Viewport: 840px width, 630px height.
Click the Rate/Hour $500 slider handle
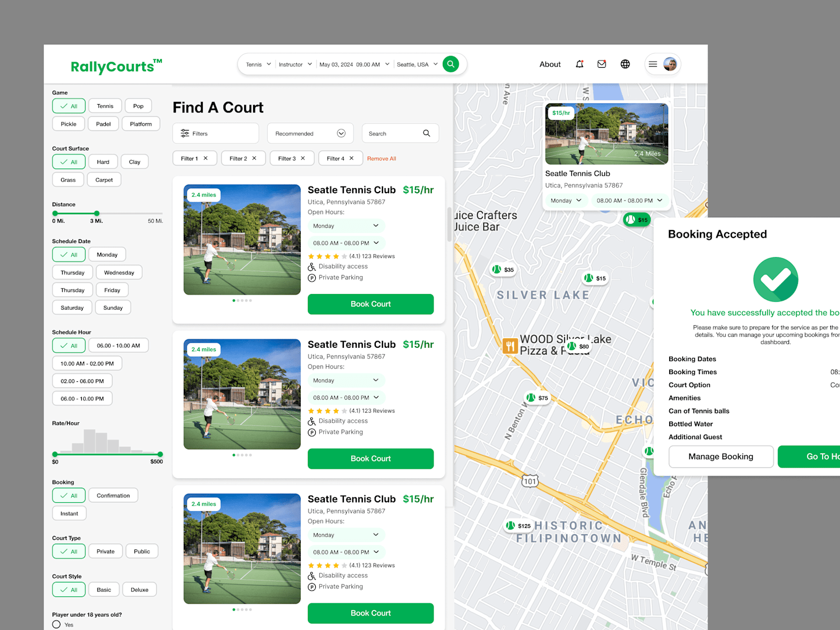coord(160,454)
